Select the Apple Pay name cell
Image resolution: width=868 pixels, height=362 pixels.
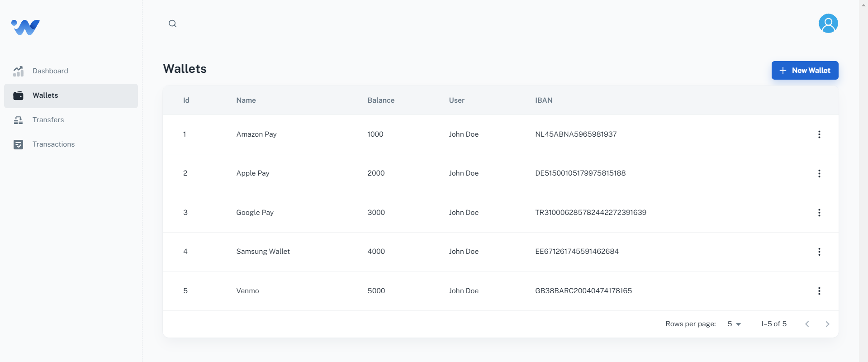253,173
